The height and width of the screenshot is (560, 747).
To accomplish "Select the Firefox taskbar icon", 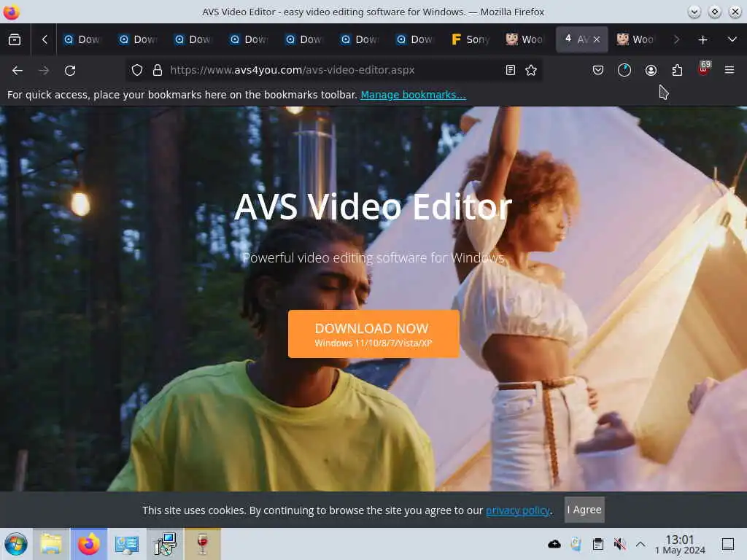I will click(x=89, y=544).
